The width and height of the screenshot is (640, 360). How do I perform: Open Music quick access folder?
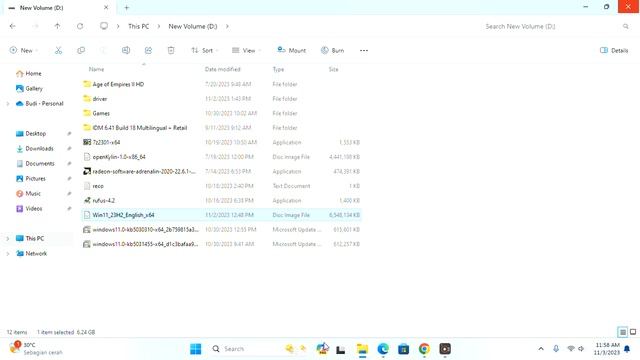coord(28,193)
